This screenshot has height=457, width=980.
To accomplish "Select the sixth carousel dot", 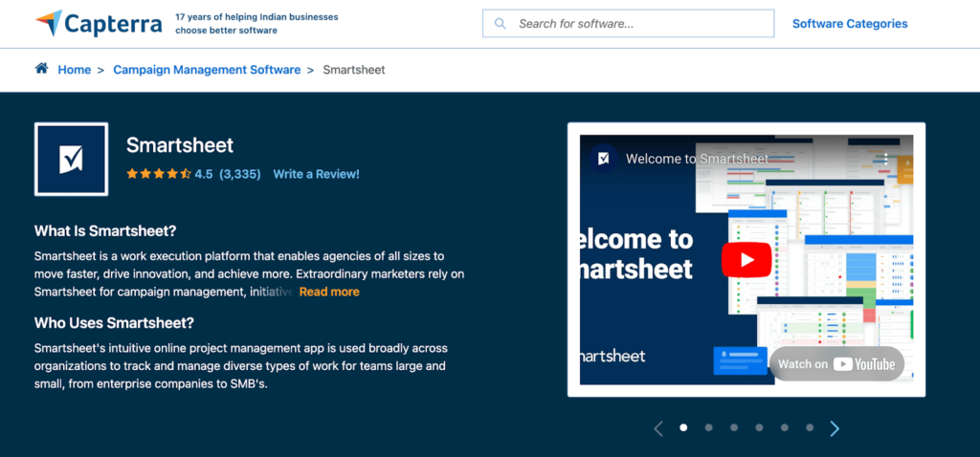I will (x=810, y=427).
